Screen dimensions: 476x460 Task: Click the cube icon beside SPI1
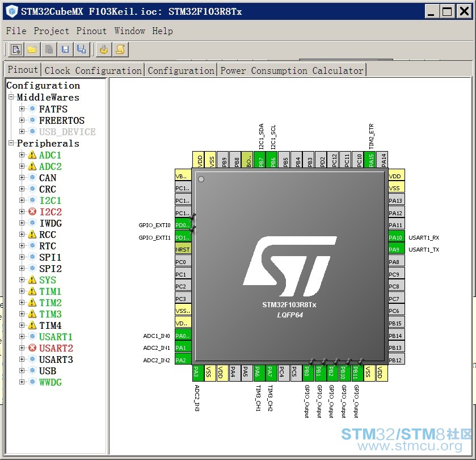click(32, 257)
